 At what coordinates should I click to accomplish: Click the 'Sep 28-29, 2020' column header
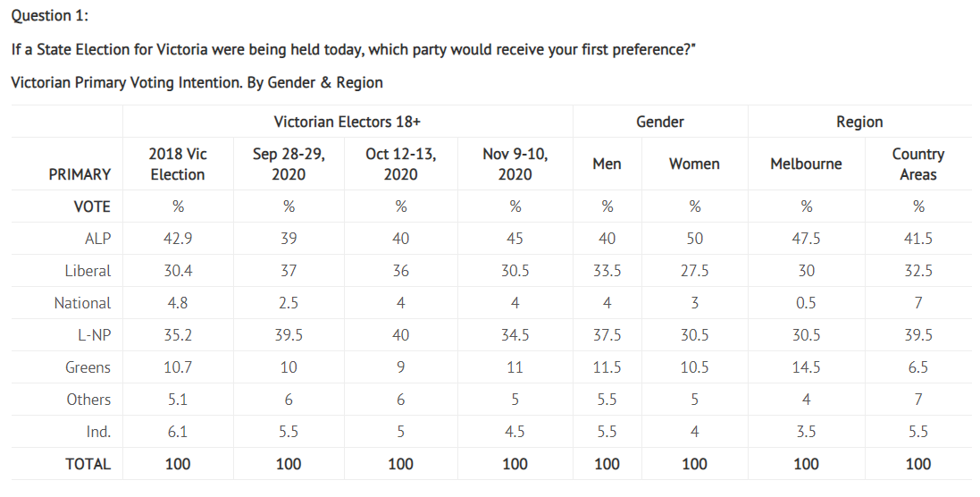289,164
